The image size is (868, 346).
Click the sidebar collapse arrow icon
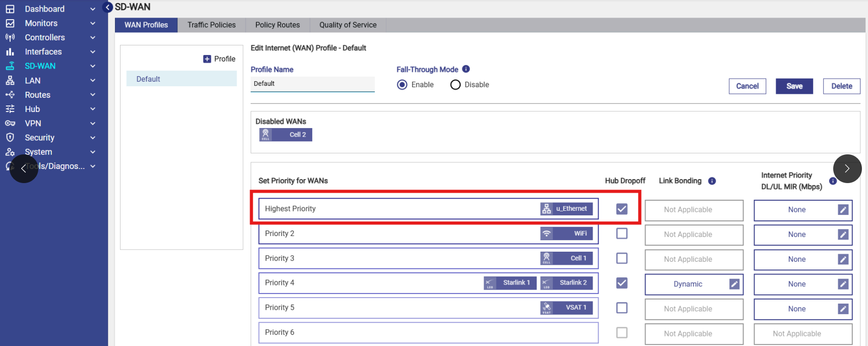pos(107,8)
